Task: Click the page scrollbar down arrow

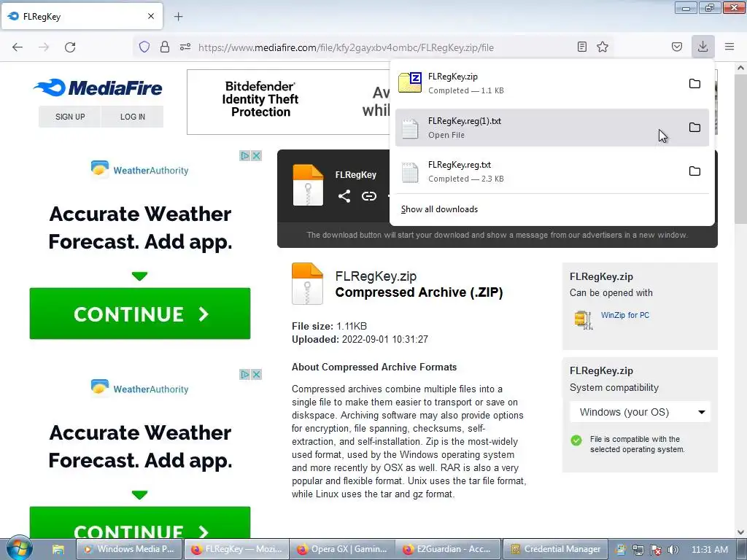Action: (741, 532)
